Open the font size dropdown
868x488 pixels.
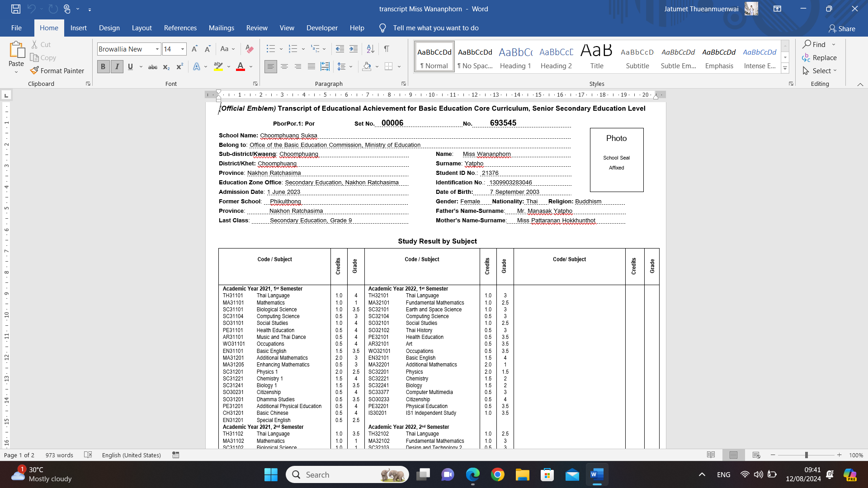tap(183, 49)
